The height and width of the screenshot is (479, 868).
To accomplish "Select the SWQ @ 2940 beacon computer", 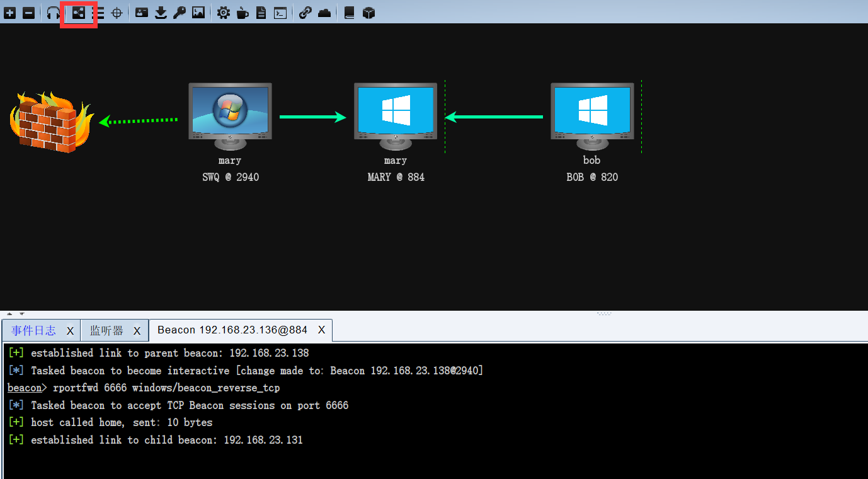I will 230,116.
